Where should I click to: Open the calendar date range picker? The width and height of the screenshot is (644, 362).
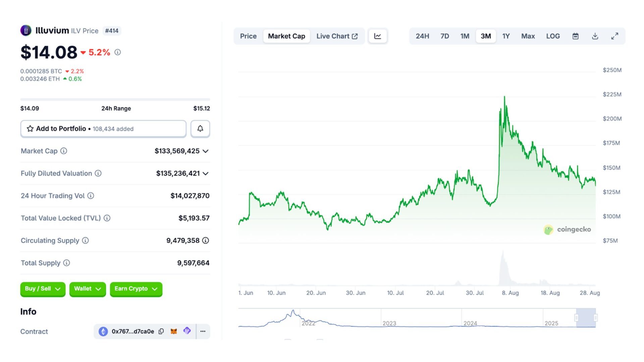coord(576,36)
